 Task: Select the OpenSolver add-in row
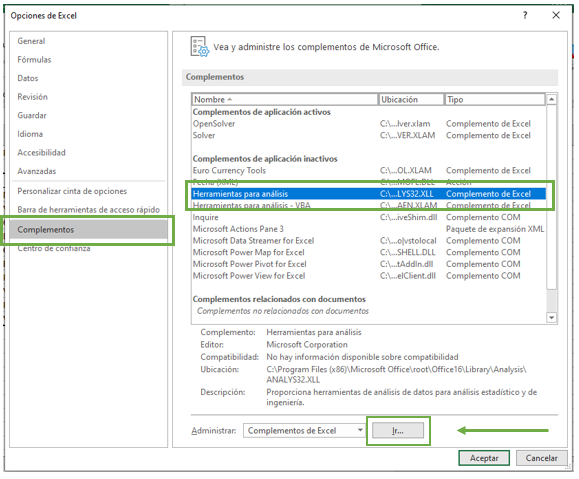(368, 124)
